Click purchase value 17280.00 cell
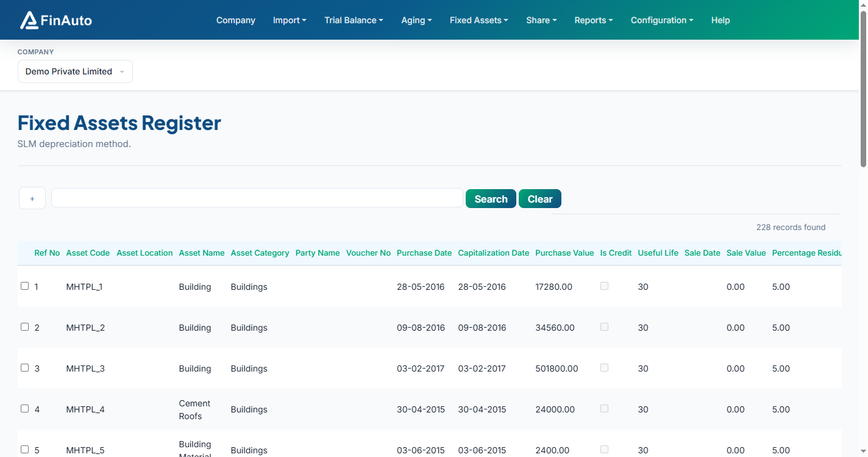 pyautogui.click(x=553, y=287)
